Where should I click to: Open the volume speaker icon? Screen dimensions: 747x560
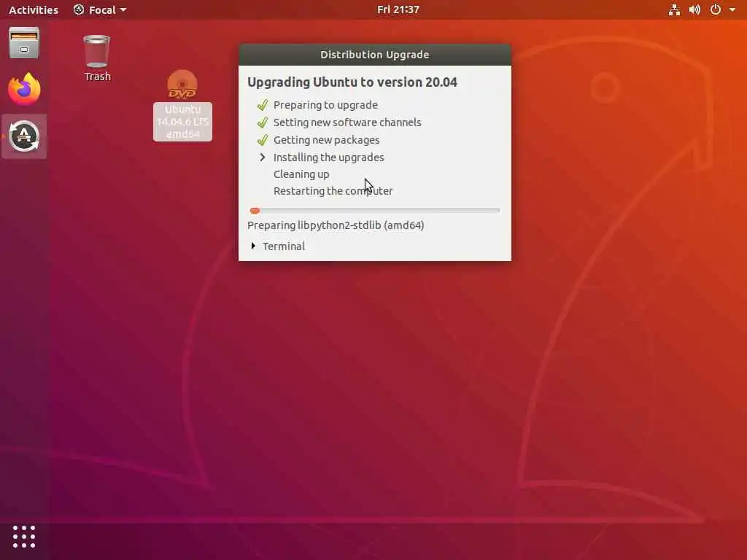[x=694, y=9]
